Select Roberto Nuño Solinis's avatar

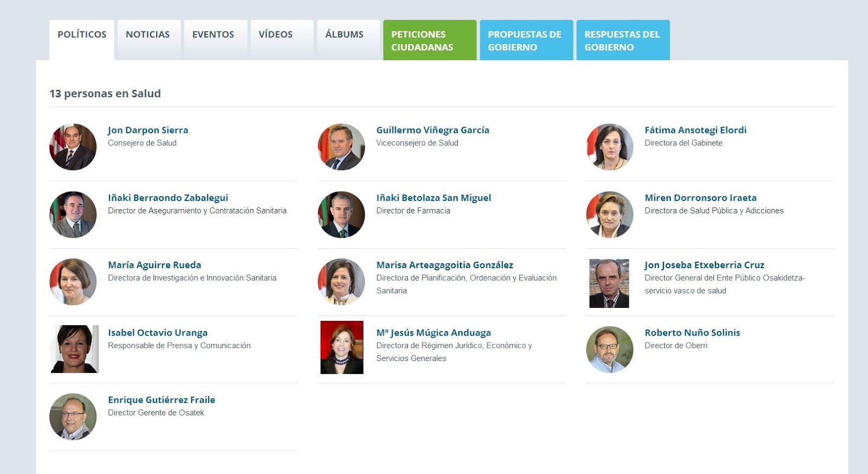[x=609, y=349]
